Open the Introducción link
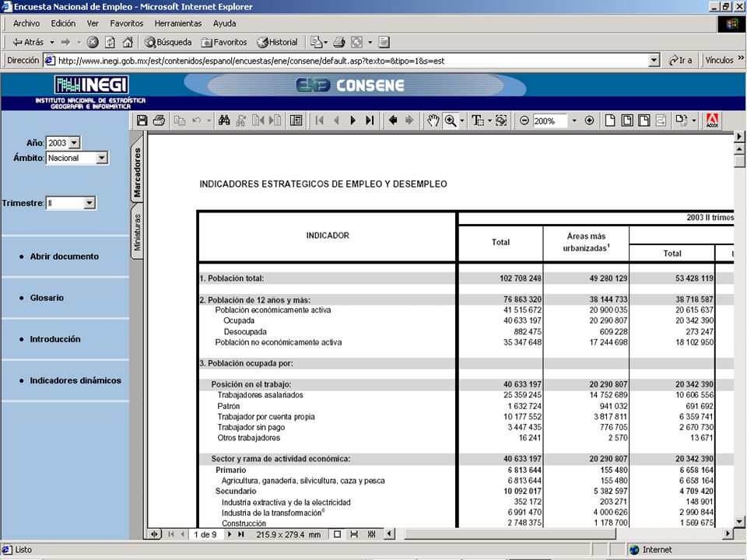 [x=55, y=340]
